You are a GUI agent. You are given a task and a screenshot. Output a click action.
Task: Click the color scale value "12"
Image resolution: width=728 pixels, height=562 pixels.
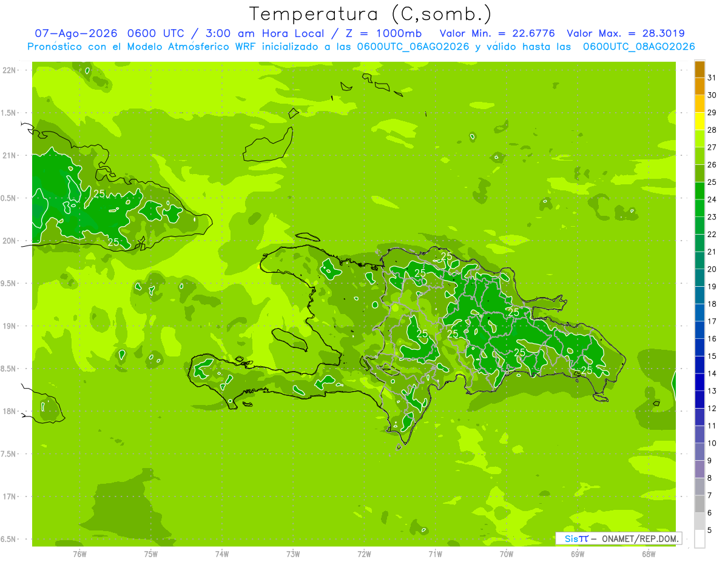712,409
